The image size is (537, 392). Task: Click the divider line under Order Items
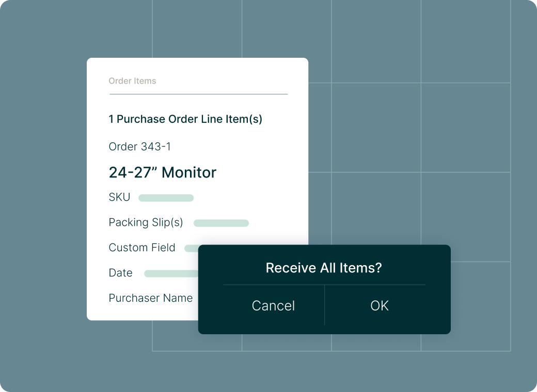199,94
